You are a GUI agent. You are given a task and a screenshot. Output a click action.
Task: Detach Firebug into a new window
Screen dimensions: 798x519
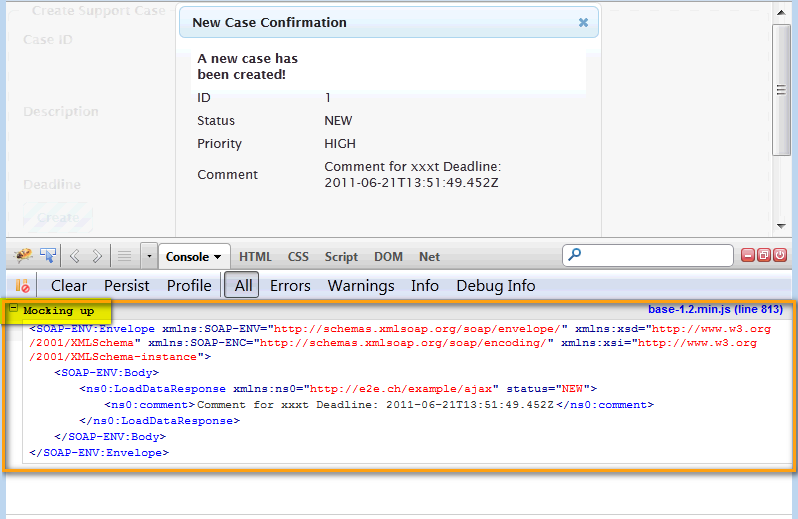point(763,256)
